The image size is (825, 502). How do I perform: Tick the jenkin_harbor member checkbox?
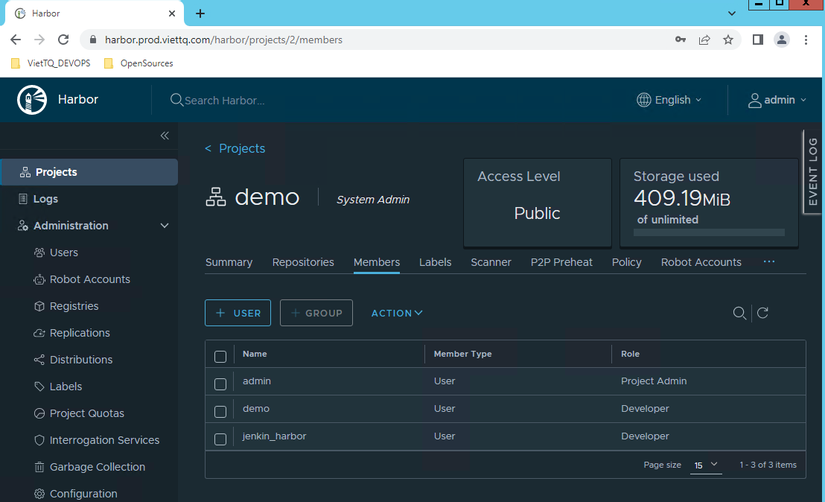point(221,438)
